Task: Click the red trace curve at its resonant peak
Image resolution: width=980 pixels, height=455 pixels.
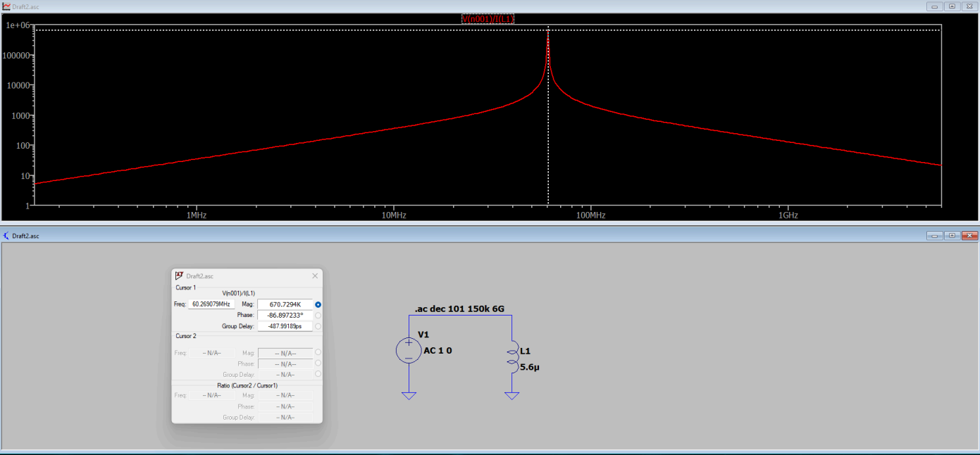Action: (x=548, y=32)
